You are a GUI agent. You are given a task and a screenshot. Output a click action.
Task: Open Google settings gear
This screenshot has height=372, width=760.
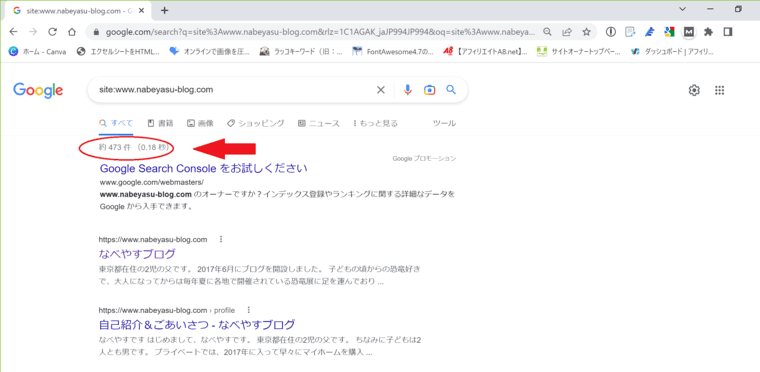click(x=694, y=90)
